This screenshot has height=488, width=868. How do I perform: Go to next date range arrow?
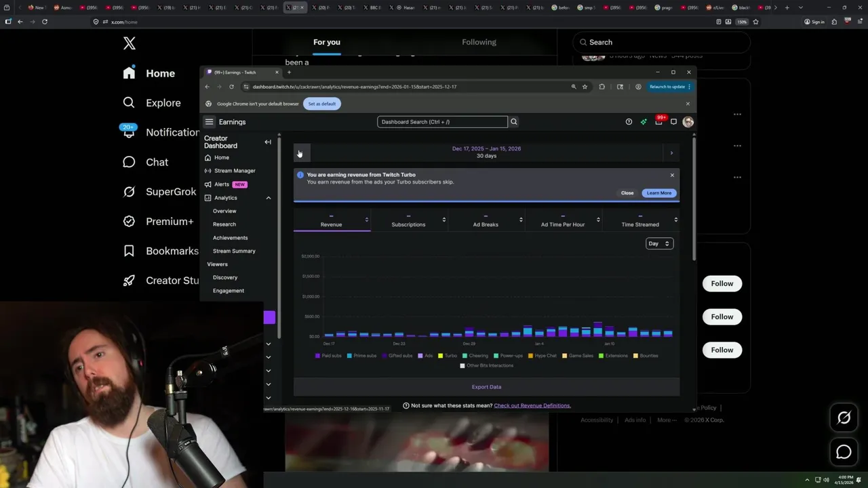click(671, 153)
